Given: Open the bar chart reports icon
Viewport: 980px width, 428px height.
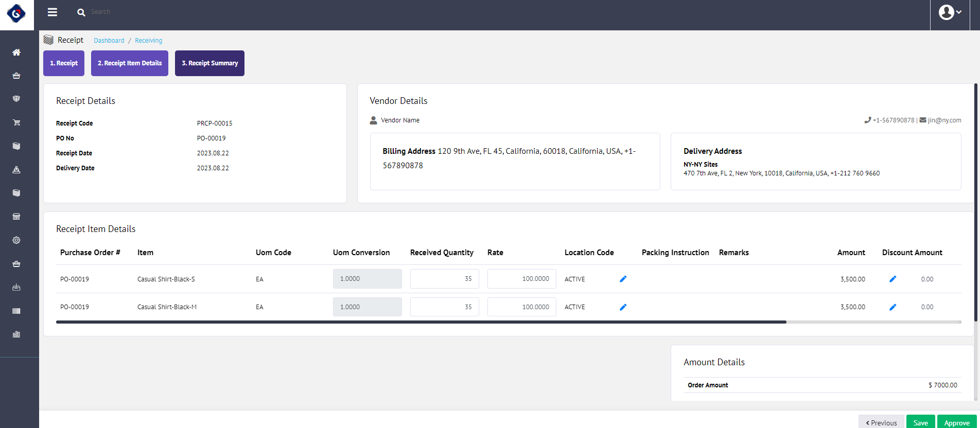Looking at the screenshot, I should click(16, 334).
